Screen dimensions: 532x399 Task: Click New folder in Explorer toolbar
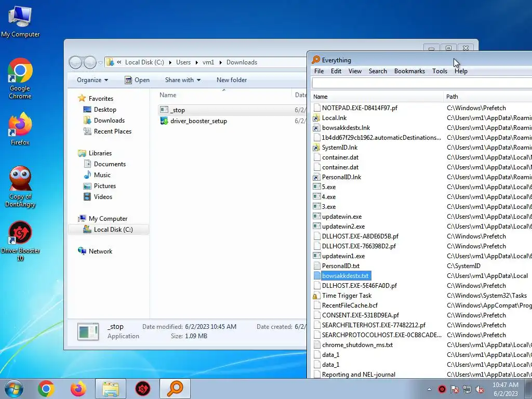click(x=232, y=80)
